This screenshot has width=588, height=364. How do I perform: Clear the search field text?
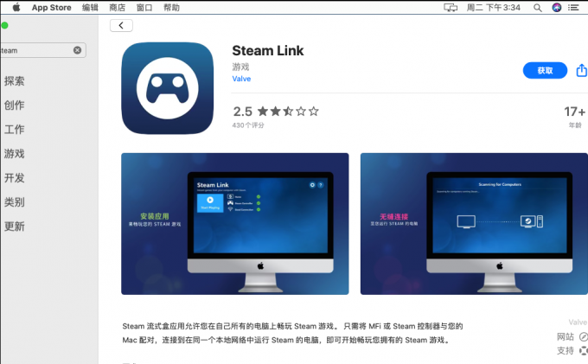pyautogui.click(x=77, y=50)
